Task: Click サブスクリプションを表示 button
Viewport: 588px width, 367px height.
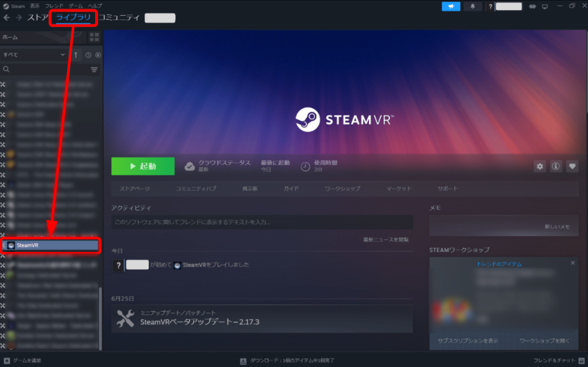Action: [468, 340]
